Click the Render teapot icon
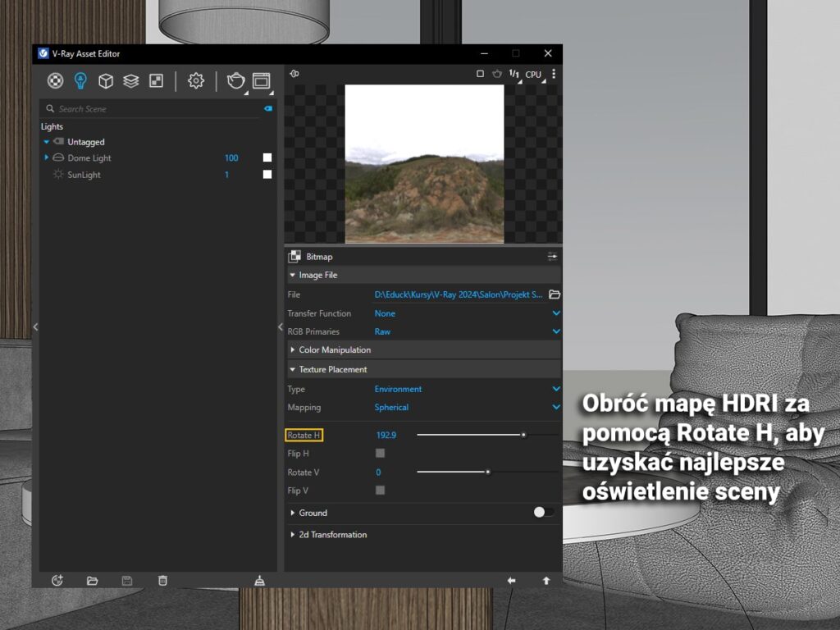The height and width of the screenshot is (630, 840). tap(235, 80)
